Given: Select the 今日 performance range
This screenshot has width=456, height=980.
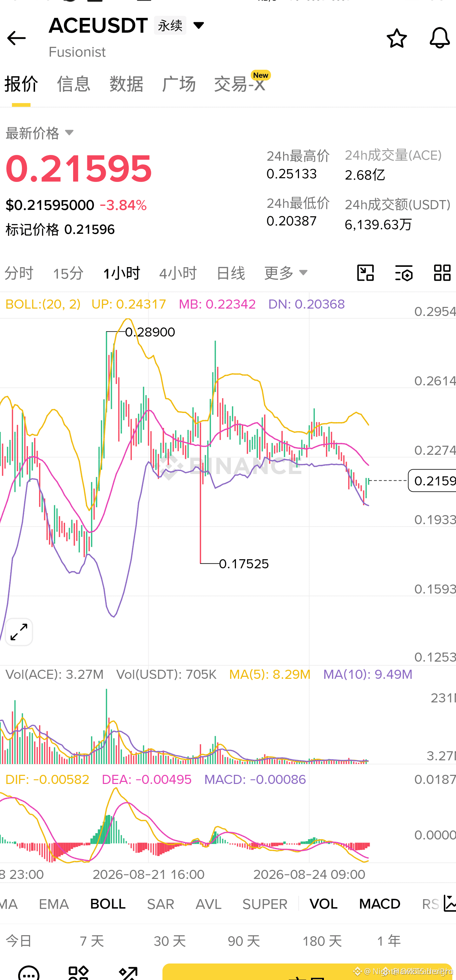Looking at the screenshot, I should 19,941.
